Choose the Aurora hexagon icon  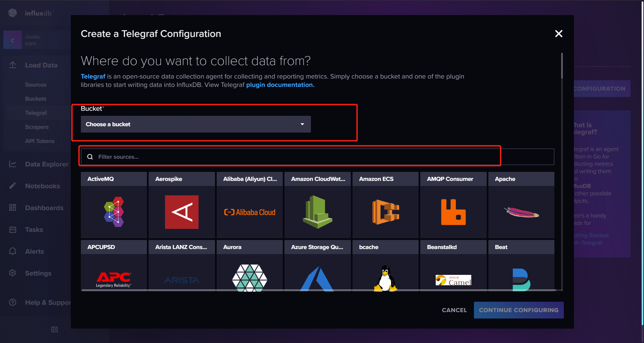pyautogui.click(x=250, y=278)
